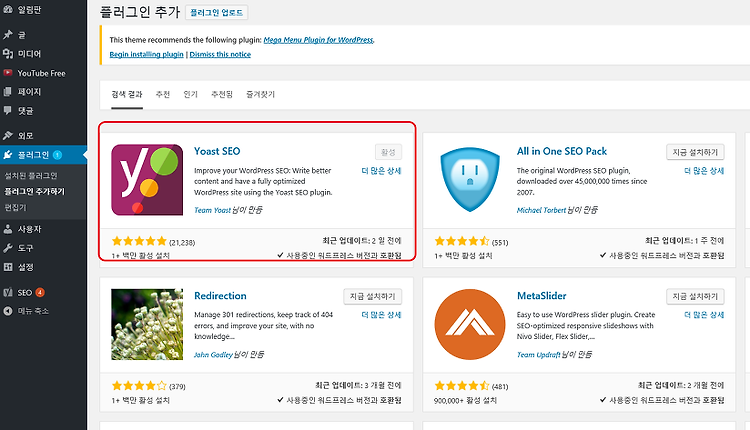Click 메뉴 축소 collapse menu label
This screenshot has width=750, height=430.
pos(33,311)
